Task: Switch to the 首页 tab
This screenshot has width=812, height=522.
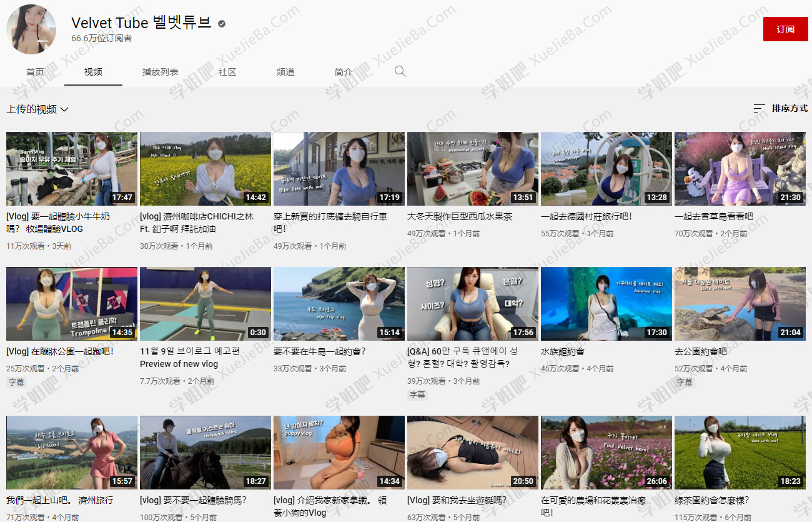Action: 35,72
